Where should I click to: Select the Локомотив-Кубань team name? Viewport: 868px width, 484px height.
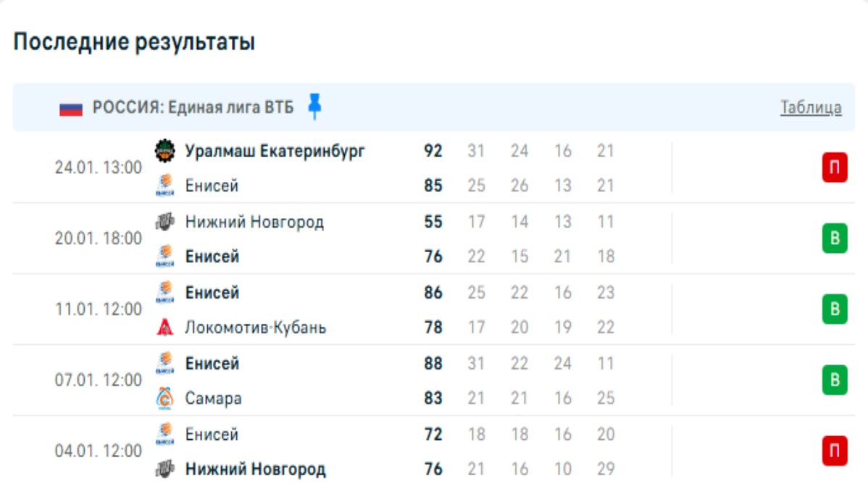pos(255,327)
